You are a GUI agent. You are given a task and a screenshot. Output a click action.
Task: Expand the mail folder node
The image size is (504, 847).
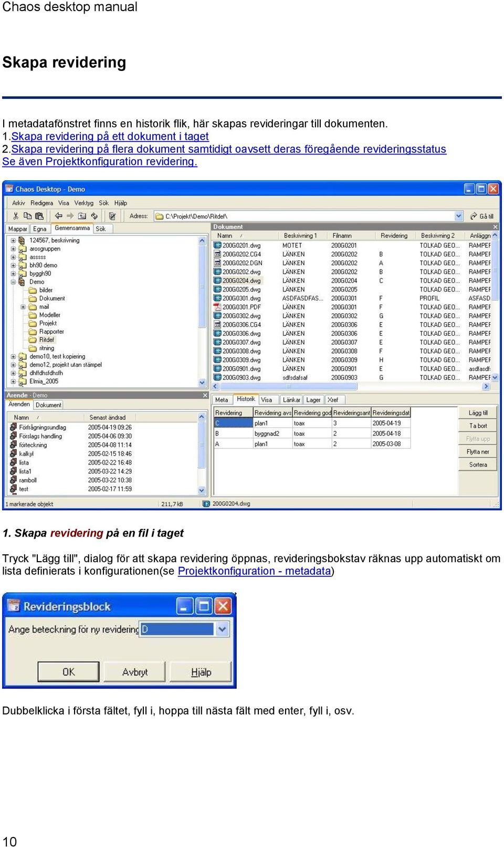(x=23, y=307)
